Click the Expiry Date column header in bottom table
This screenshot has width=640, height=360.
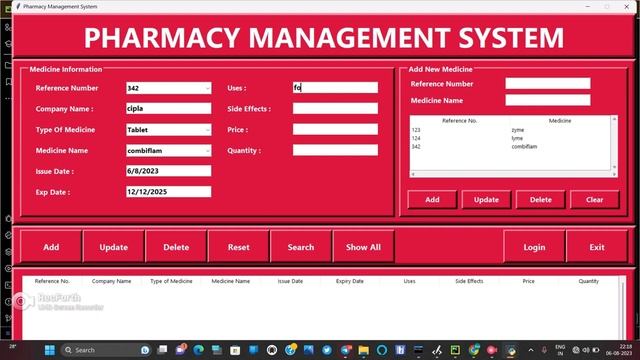(x=350, y=281)
